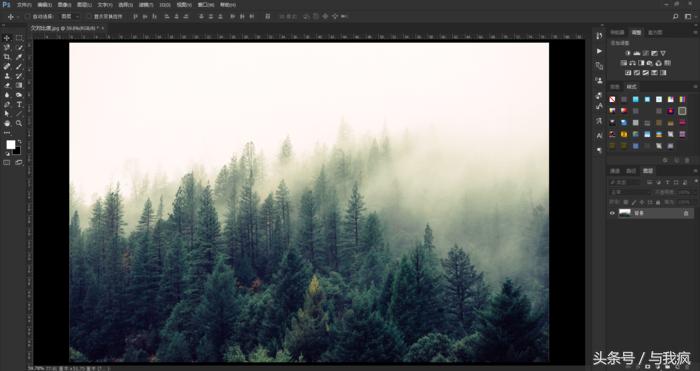
Task: Select the Brush tool
Action: [x=19, y=66]
